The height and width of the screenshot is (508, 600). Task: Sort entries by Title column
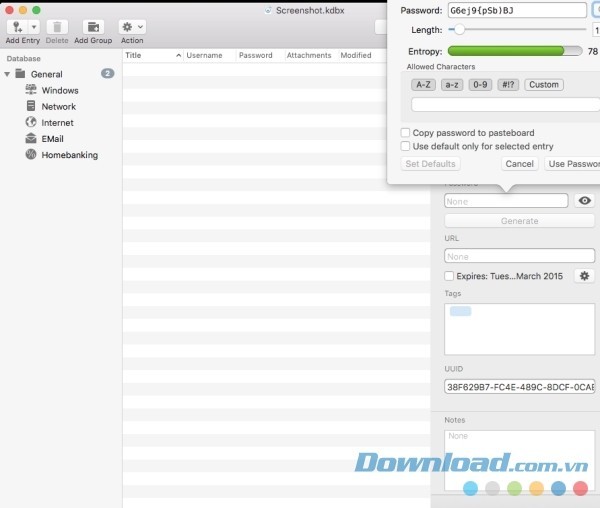point(150,56)
